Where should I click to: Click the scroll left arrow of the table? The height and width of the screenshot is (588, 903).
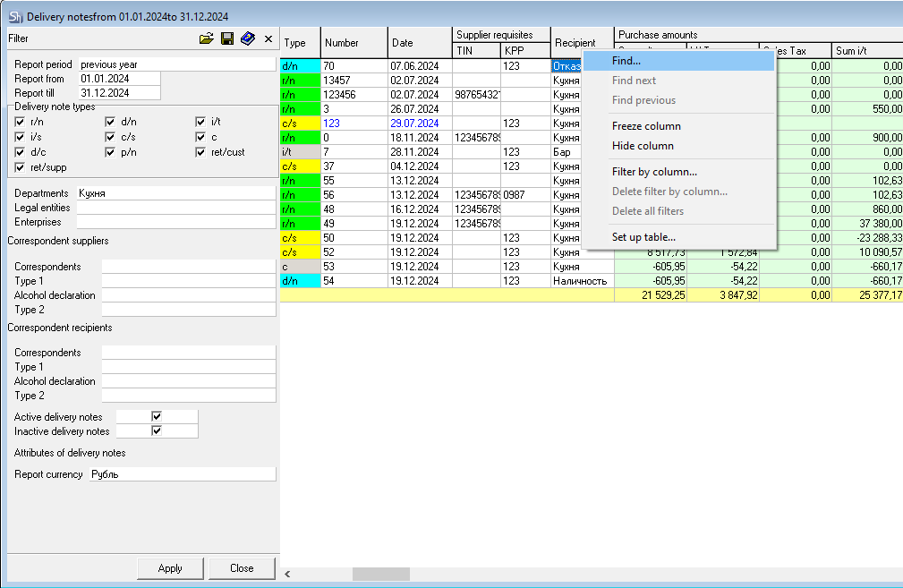pyautogui.click(x=287, y=574)
